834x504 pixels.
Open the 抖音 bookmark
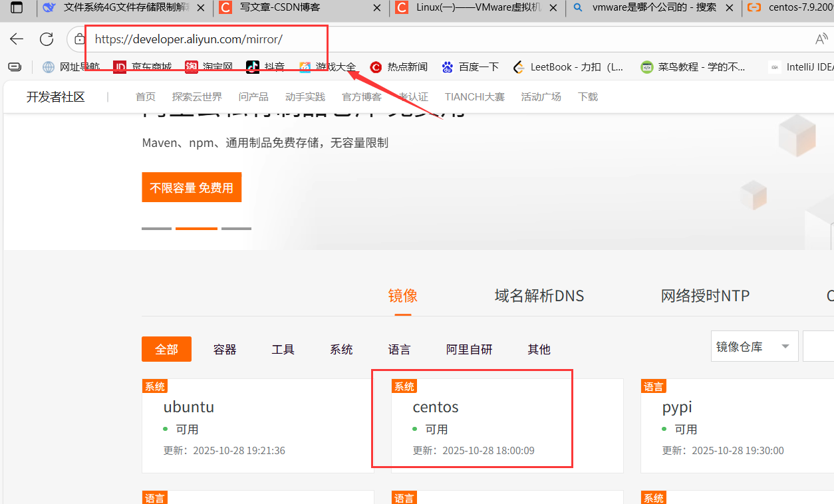click(x=265, y=66)
